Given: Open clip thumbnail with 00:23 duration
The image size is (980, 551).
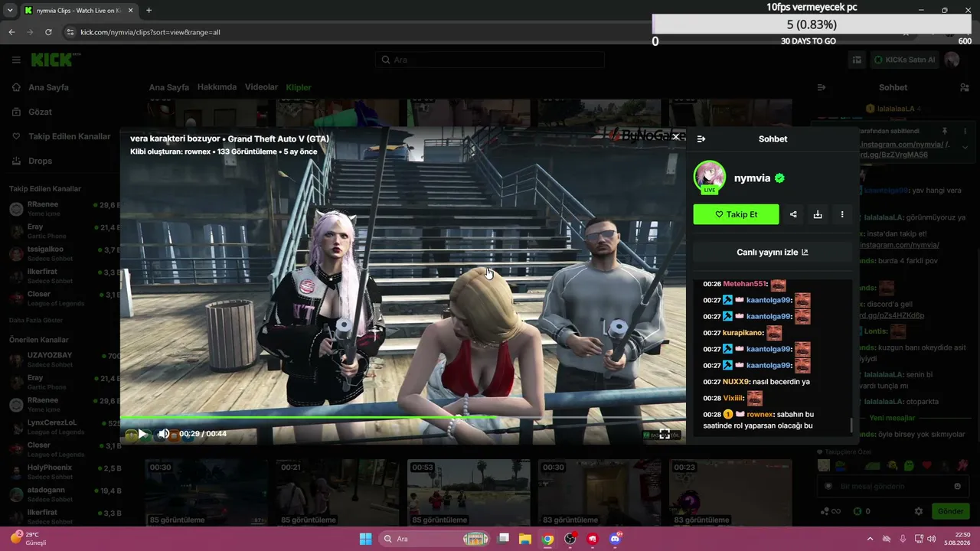Looking at the screenshot, I should pos(730,492).
